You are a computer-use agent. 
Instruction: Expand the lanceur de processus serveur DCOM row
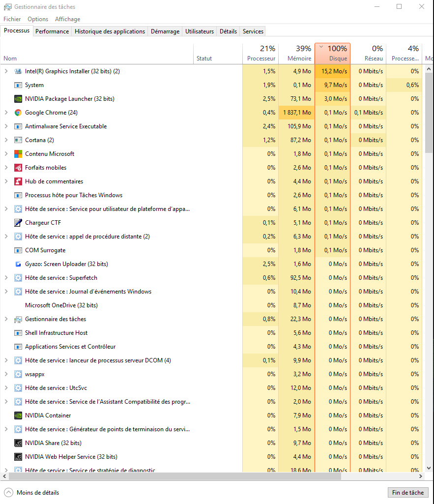coord(6,360)
